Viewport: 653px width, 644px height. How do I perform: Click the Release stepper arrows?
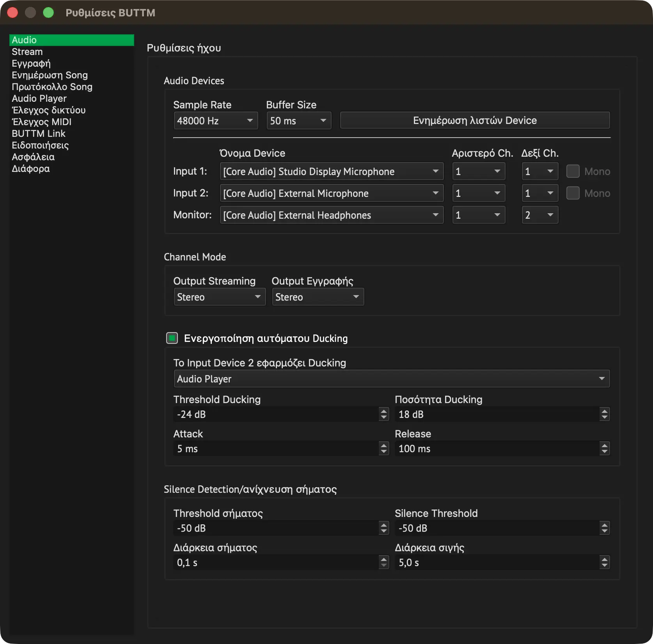605,449
